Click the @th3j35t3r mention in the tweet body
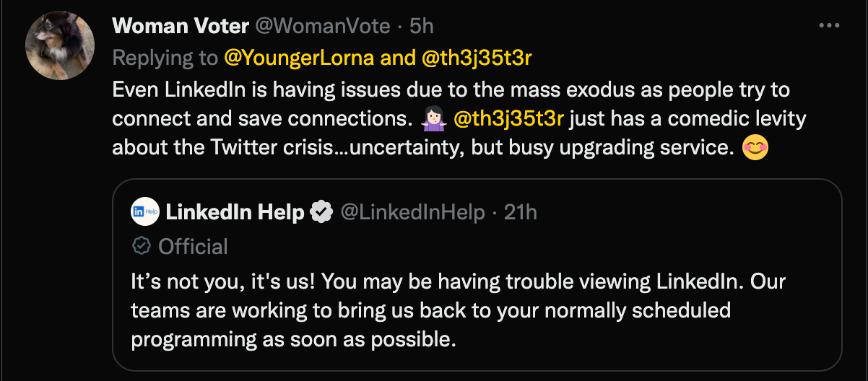The width and height of the screenshot is (868, 381). click(x=507, y=118)
